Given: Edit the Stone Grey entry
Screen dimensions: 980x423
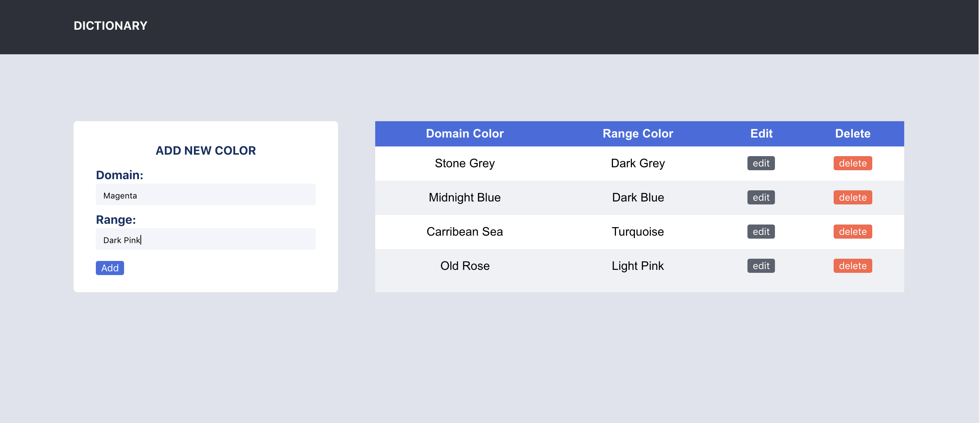Looking at the screenshot, I should tap(760, 163).
